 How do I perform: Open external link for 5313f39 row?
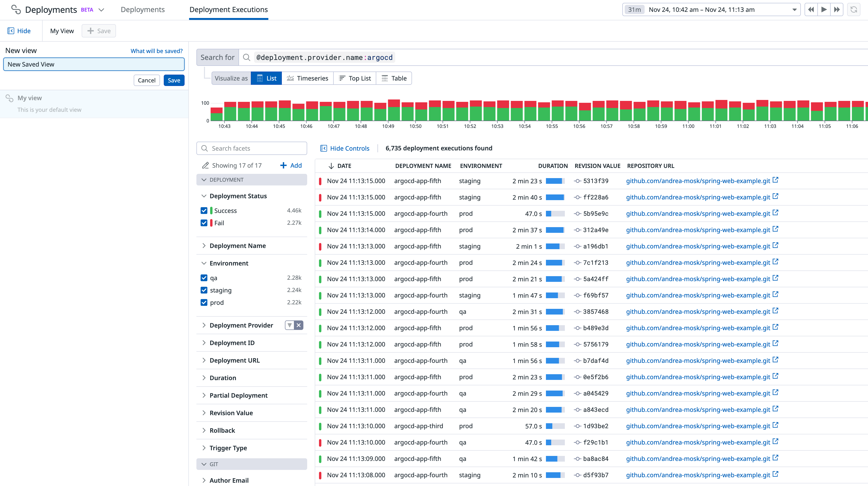[775, 180]
